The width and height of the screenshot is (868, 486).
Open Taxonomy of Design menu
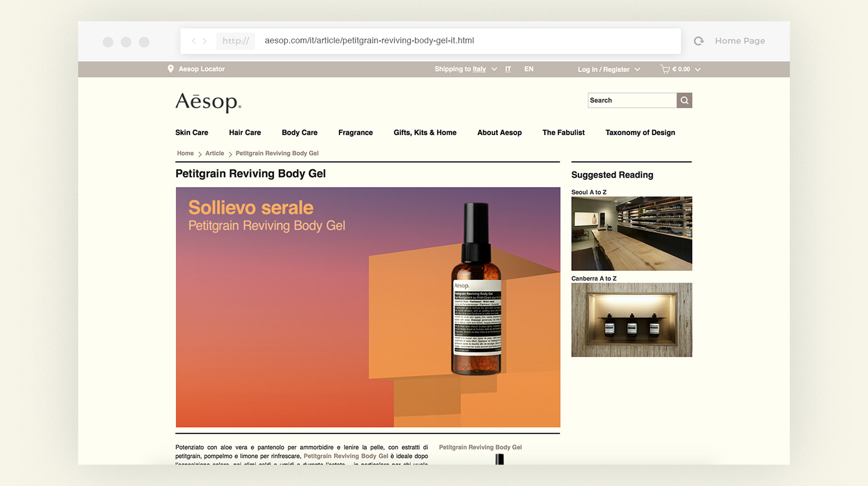[x=640, y=132]
